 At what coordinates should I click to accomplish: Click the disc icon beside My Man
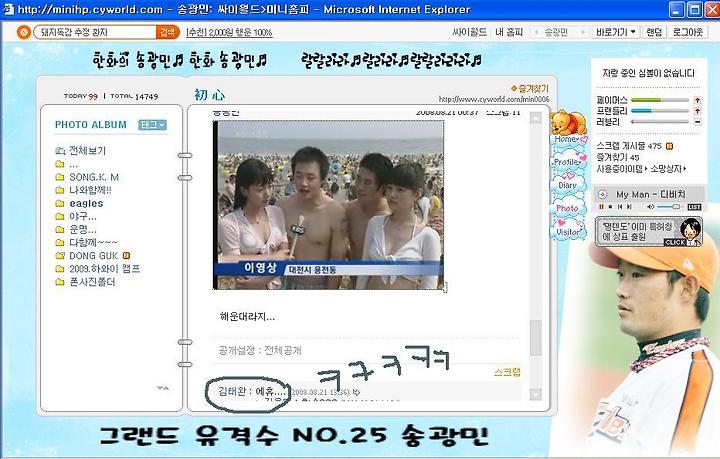[602, 195]
